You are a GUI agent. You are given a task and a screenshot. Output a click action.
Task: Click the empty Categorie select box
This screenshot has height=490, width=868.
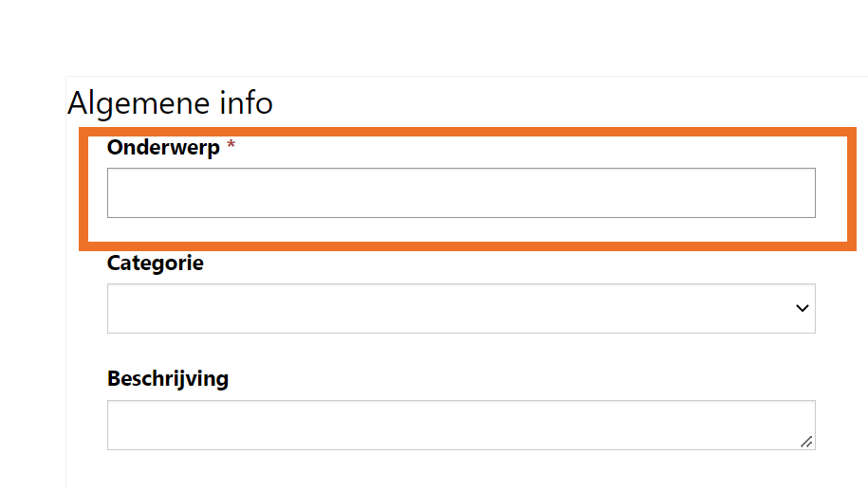tap(461, 309)
